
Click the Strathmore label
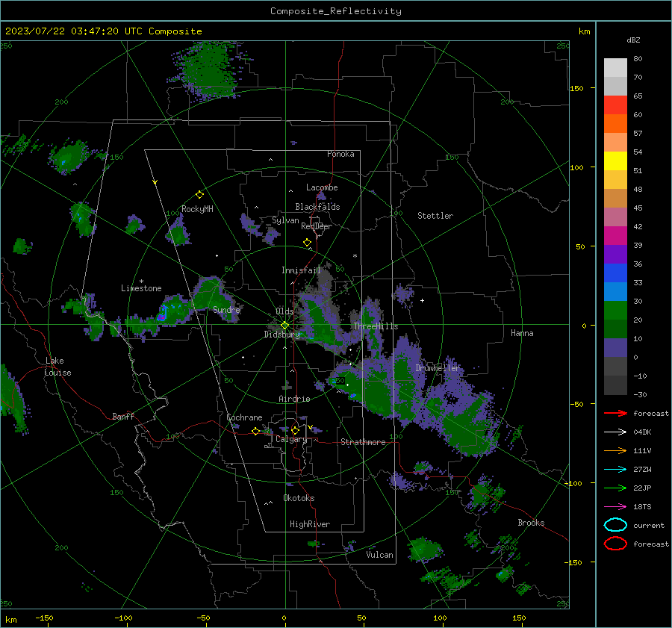pos(363,442)
